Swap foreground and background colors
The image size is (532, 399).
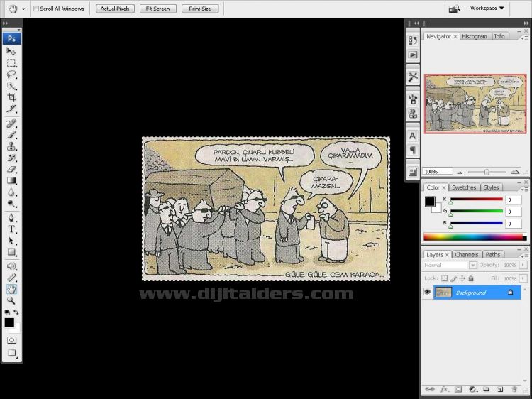click(x=16, y=312)
